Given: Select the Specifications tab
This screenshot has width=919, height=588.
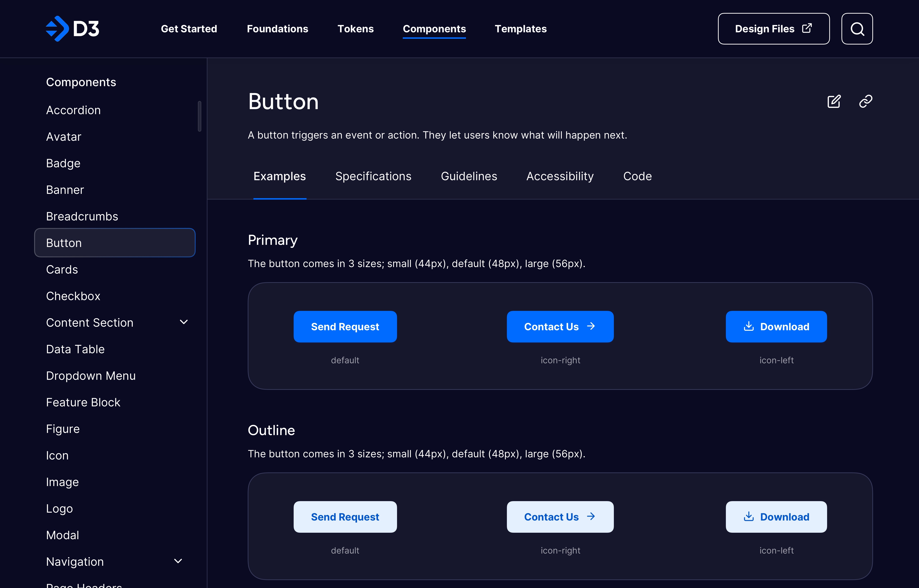Looking at the screenshot, I should [373, 176].
